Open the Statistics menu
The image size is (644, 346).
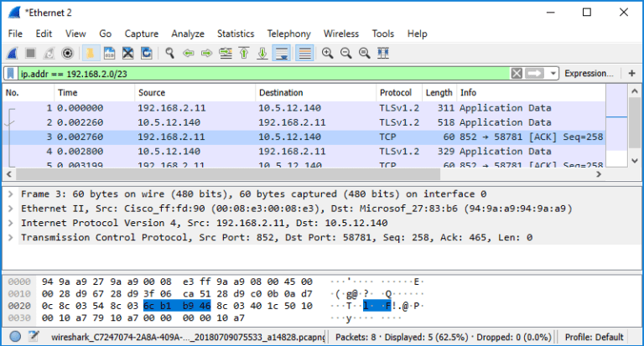click(x=236, y=34)
